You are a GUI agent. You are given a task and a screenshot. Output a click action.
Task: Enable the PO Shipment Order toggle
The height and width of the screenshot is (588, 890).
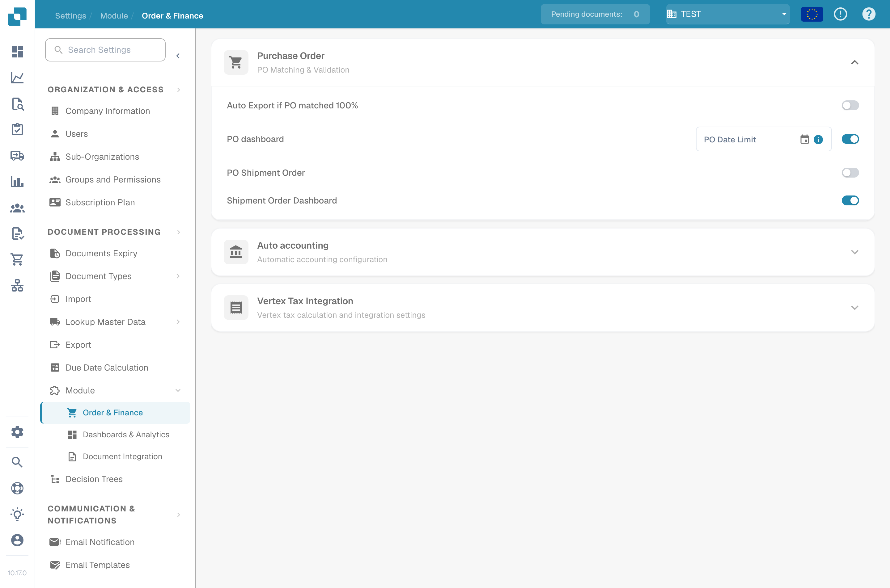pos(850,173)
